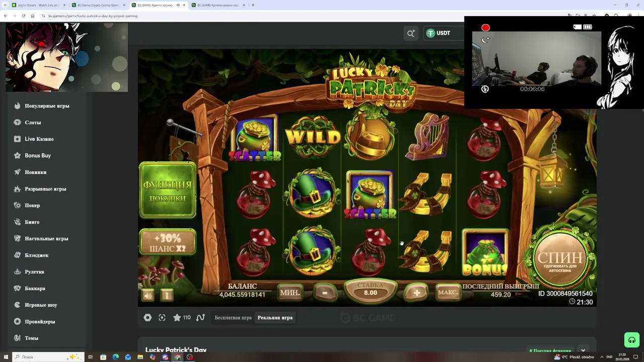Add game to favorites with star icon

177,317
